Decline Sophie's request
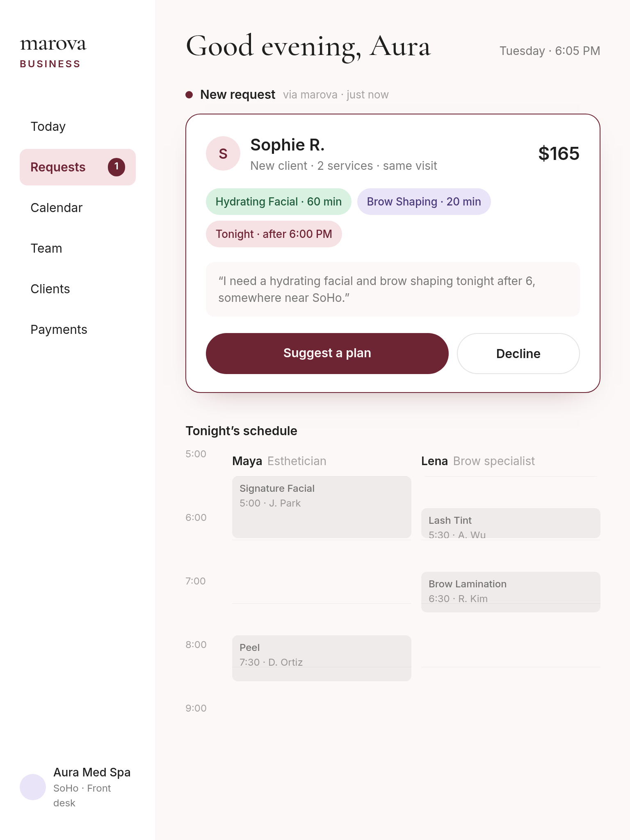This screenshot has width=630, height=840. (518, 353)
